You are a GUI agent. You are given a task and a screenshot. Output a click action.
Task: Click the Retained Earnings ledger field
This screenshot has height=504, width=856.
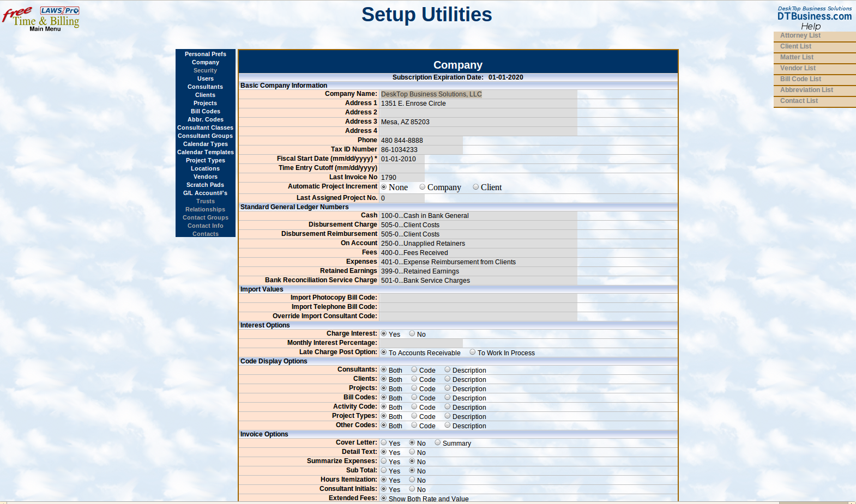478,271
